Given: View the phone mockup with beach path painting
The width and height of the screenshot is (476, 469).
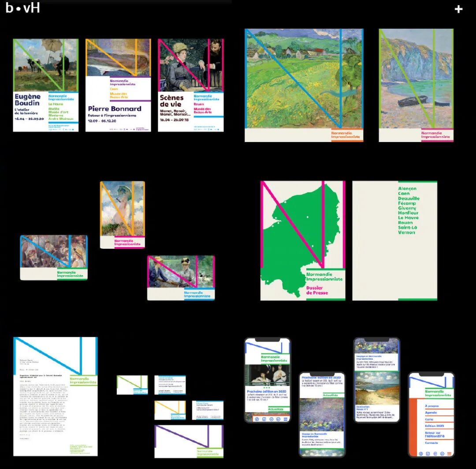Looking at the screenshot, I should 377,380.
